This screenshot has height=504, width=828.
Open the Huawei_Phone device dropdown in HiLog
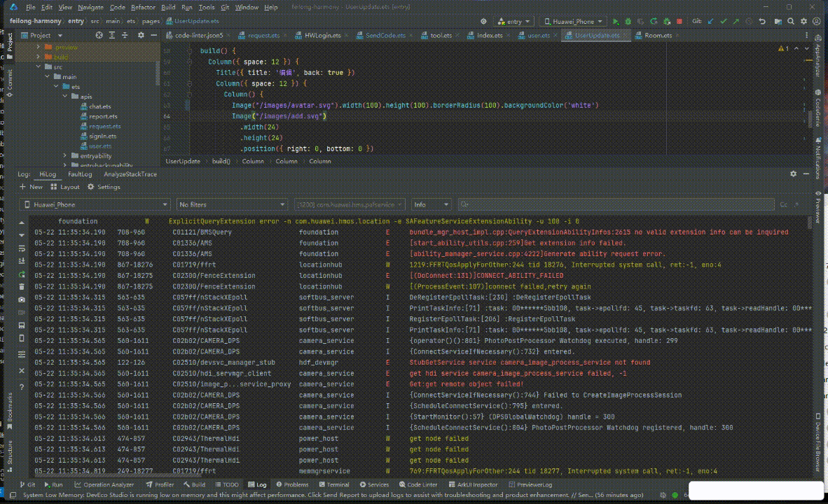coord(95,204)
